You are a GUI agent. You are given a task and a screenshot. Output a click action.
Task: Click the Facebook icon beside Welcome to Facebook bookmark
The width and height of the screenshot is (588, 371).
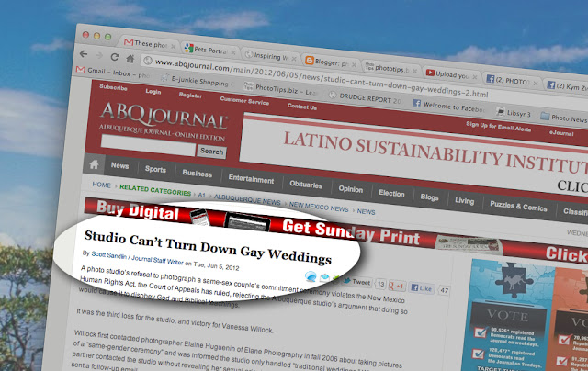(416, 103)
